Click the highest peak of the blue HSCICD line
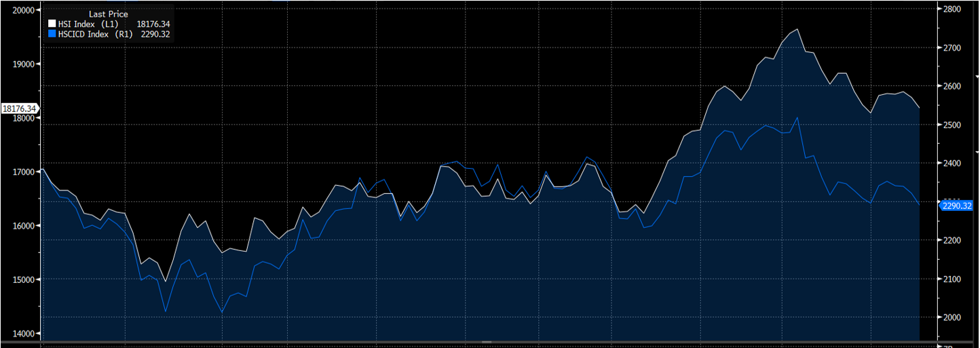 [797, 118]
